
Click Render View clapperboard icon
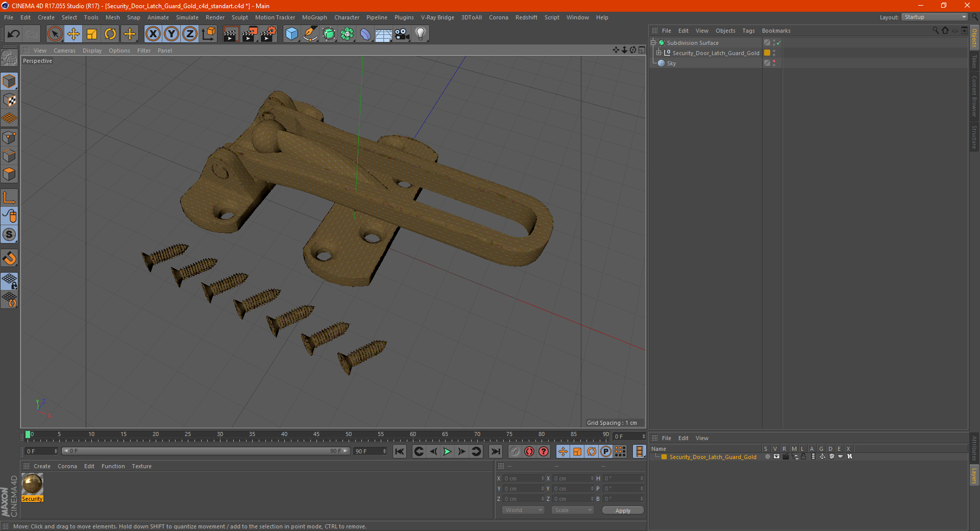[x=231, y=34]
